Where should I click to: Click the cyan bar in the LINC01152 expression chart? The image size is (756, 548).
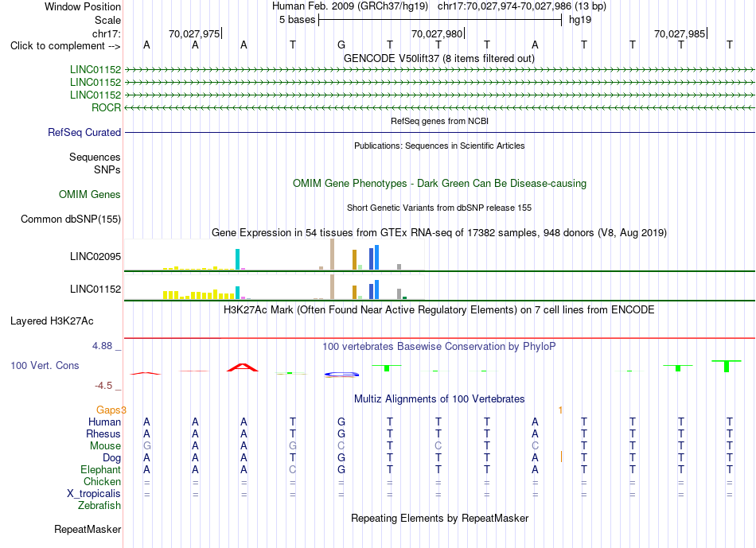click(237, 293)
